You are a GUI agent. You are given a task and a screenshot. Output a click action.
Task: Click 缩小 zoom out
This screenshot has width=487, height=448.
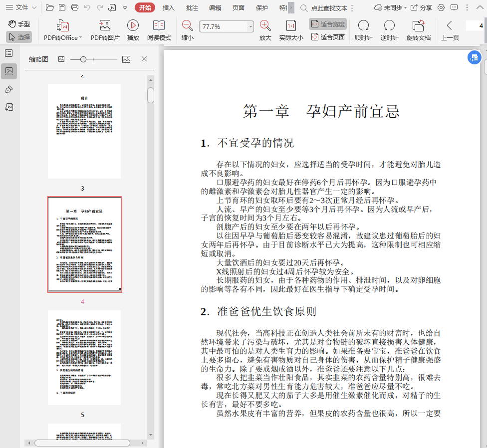pos(187,30)
